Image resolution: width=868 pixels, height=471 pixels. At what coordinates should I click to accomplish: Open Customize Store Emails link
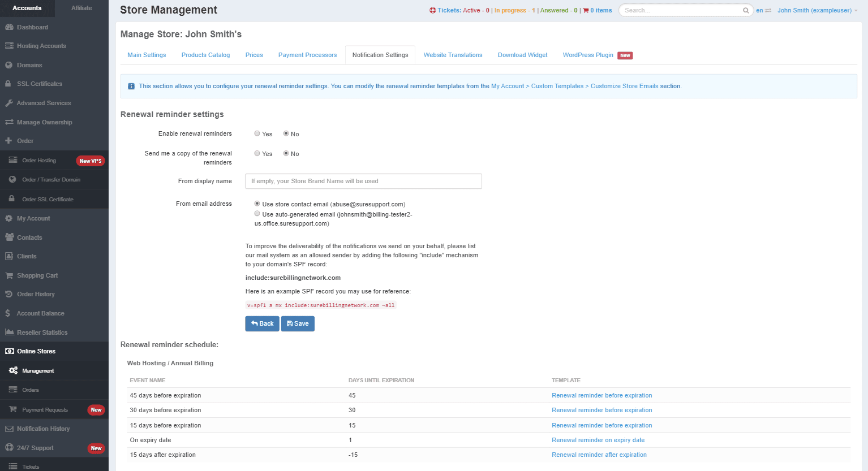coord(624,86)
